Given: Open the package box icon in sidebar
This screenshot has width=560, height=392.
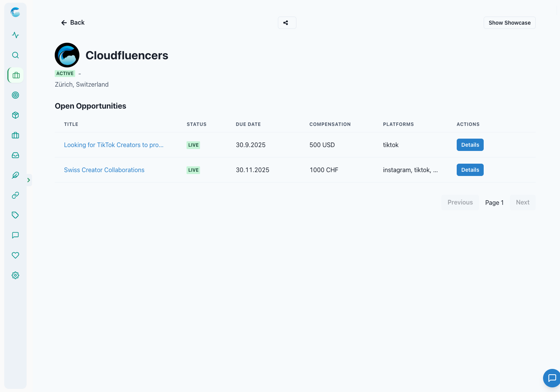Looking at the screenshot, I should (x=15, y=115).
